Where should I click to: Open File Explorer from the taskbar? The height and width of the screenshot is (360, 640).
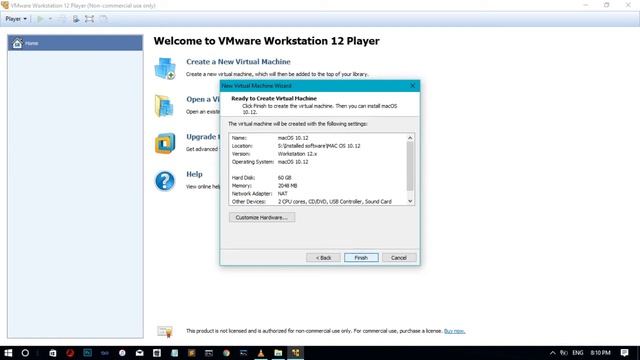coord(278,353)
